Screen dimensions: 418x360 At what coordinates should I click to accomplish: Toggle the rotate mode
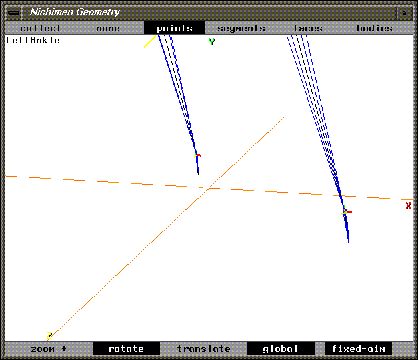[126, 349]
